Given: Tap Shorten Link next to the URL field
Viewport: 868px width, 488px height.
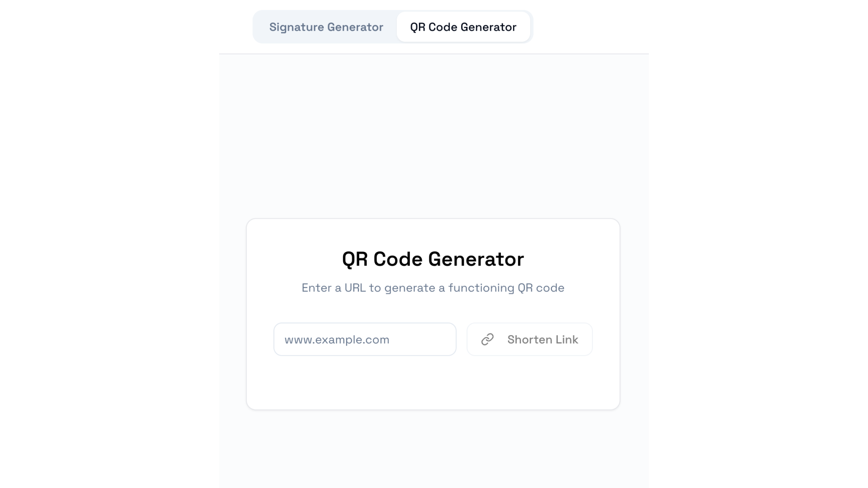Looking at the screenshot, I should (x=529, y=339).
